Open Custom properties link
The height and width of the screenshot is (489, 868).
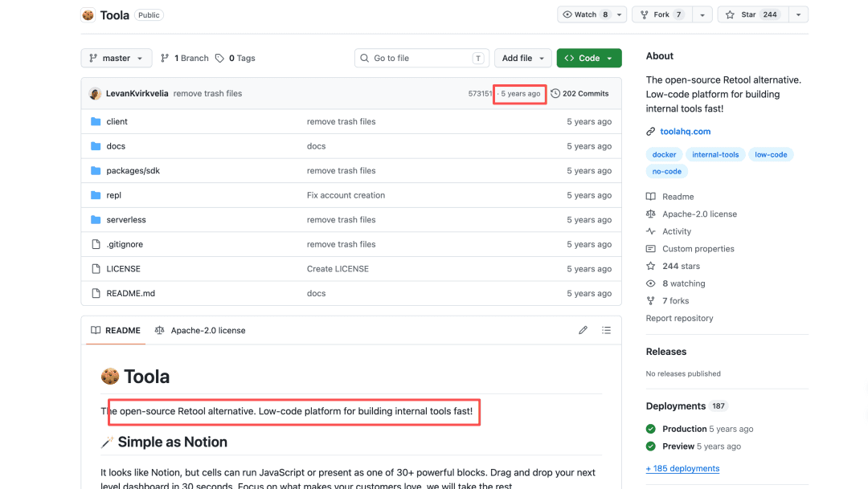(698, 249)
